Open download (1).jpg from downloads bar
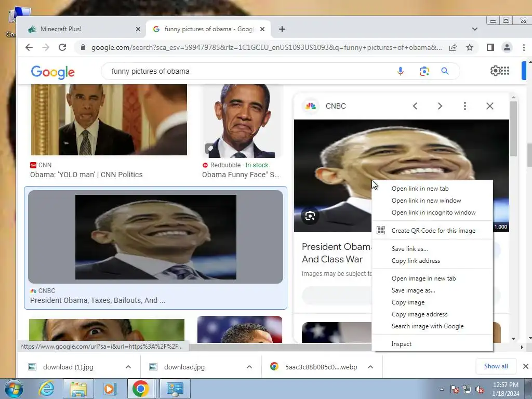This screenshot has width=532, height=399. coord(68,367)
